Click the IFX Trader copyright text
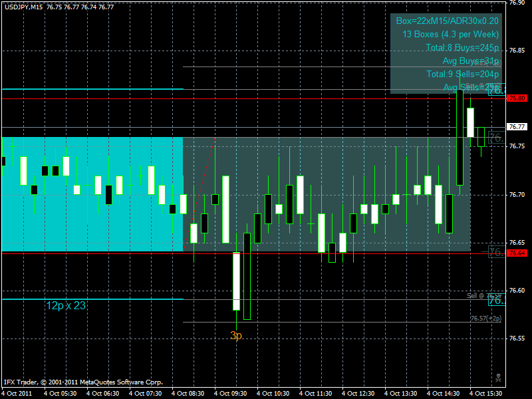The height and width of the screenshot is (399, 532). click(x=83, y=382)
